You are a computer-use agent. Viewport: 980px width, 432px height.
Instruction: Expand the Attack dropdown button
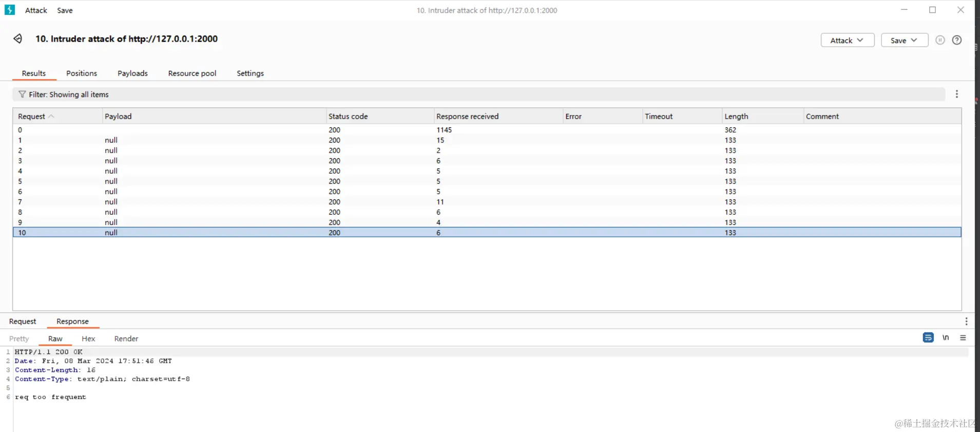tap(848, 40)
